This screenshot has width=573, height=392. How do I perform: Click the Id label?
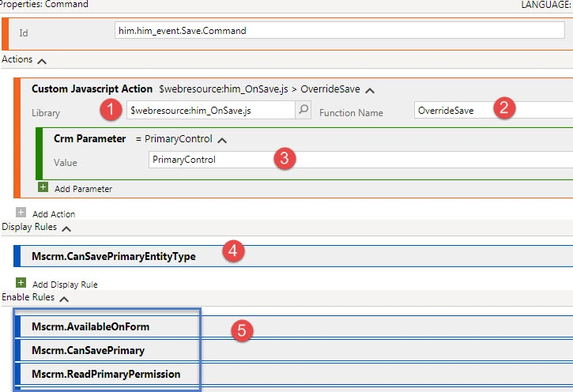[x=24, y=33]
